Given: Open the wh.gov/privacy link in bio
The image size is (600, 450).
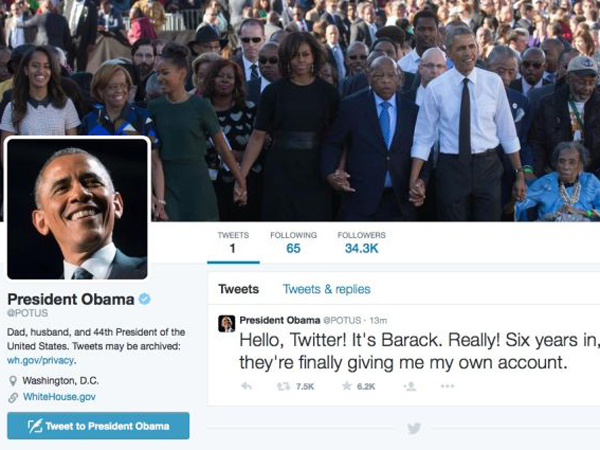Looking at the screenshot, I should click(x=40, y=360).
